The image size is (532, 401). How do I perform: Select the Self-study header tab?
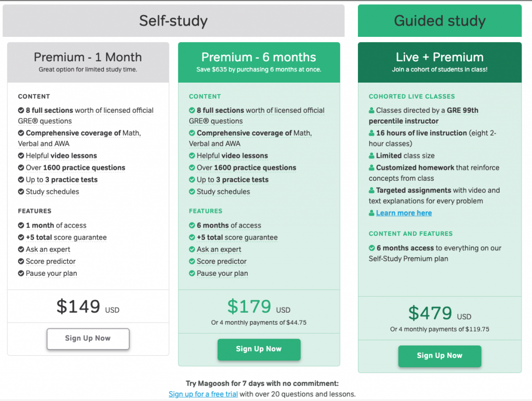click(x=174, y=21)
